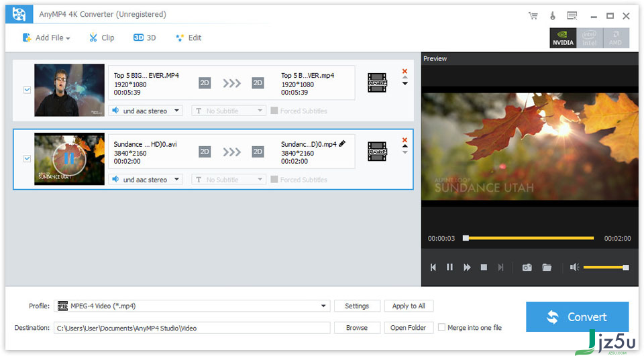
Task: Open profile Settings
Action: tap(357, 306)
